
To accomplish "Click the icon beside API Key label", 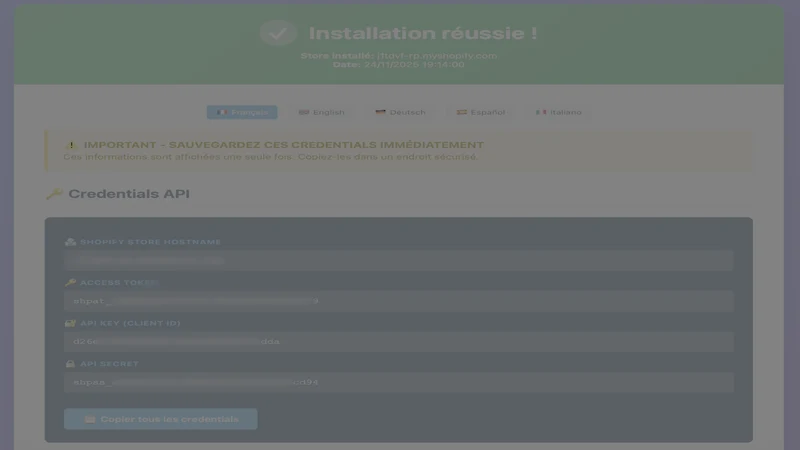I will click(x=70, y=323).
